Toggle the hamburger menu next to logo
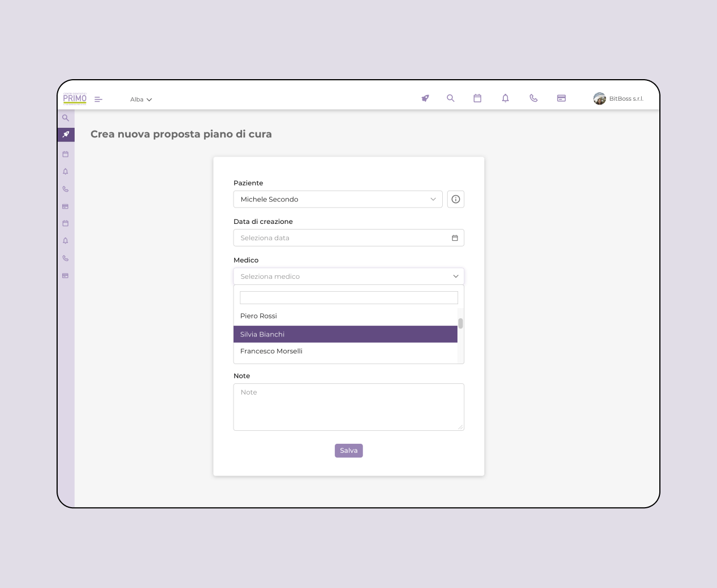Image resolution: width=717 pixels, height=588 pixels. coord(98,100)
